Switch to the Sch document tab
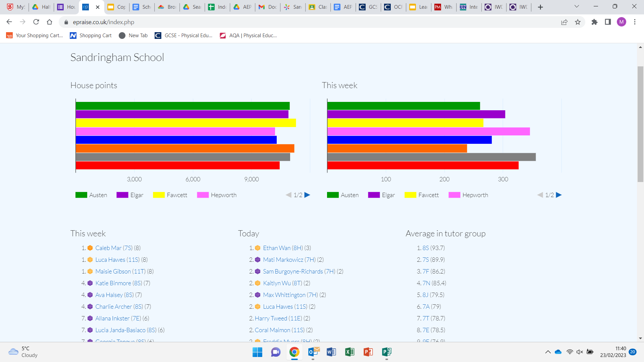Viewport: 644px width, 362px height. pos(142,7)
